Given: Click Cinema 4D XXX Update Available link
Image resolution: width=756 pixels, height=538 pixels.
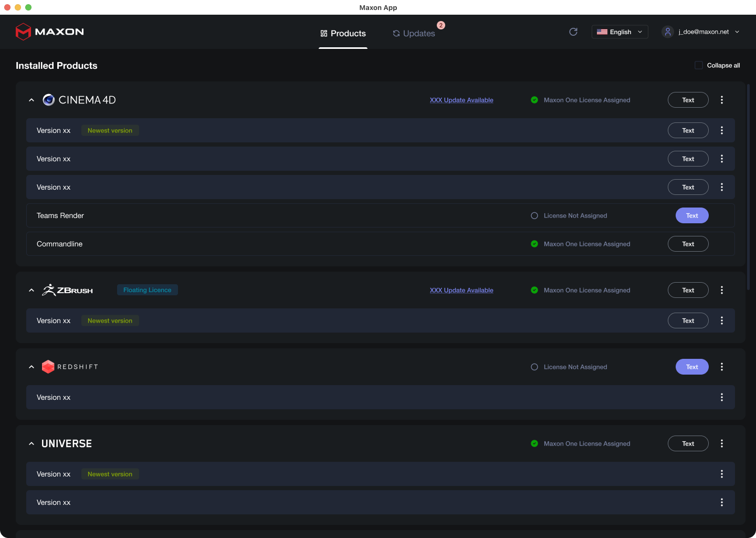Looking at the screenshot, I should click(x=461, y=100).
